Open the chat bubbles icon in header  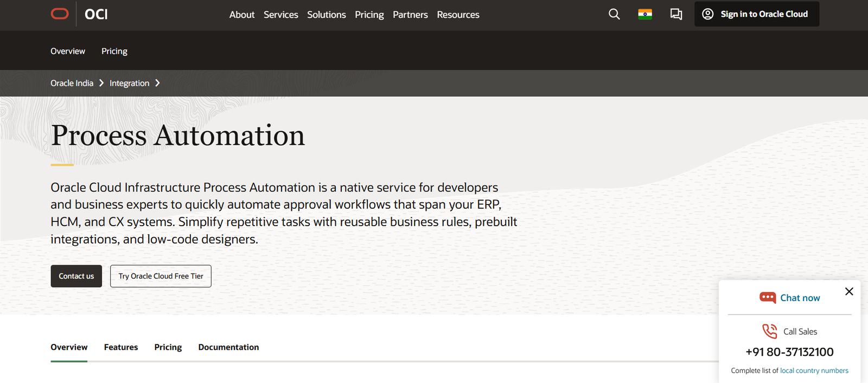676,14
